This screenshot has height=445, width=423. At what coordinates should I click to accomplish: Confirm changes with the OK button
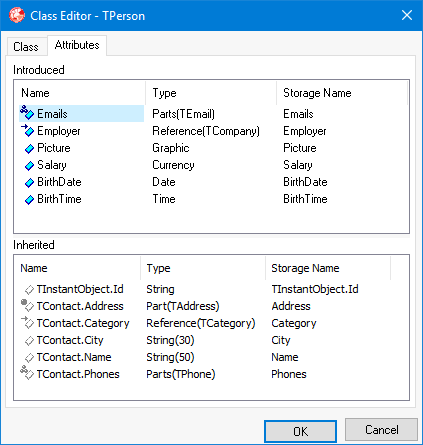pyautogui.click(x=300, y=431)
